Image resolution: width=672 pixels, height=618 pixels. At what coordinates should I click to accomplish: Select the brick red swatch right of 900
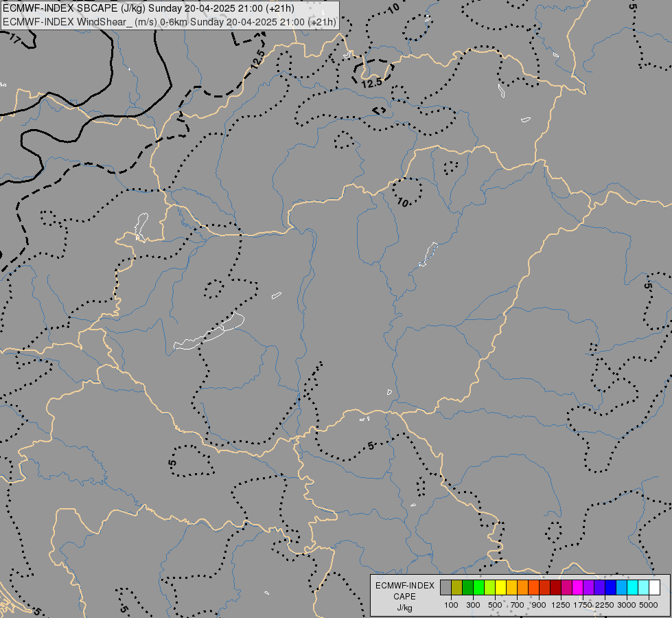[545, 587]
